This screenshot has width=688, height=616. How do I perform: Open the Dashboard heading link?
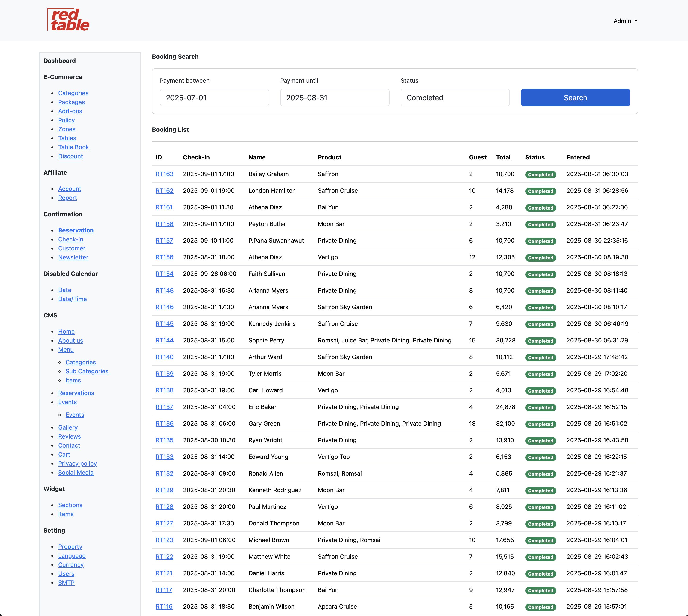tap(60, 61)
